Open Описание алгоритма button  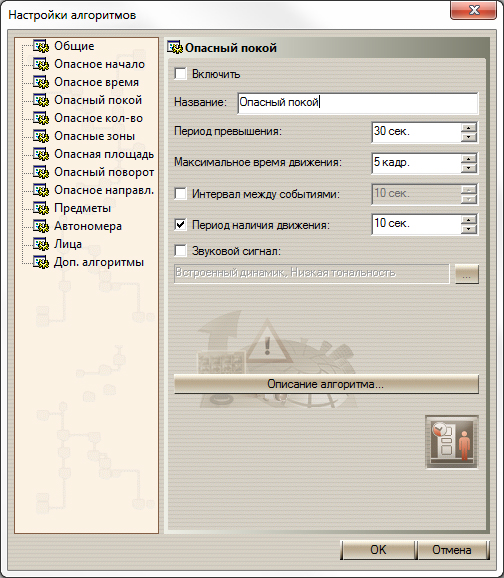click(x=326, y=384)
